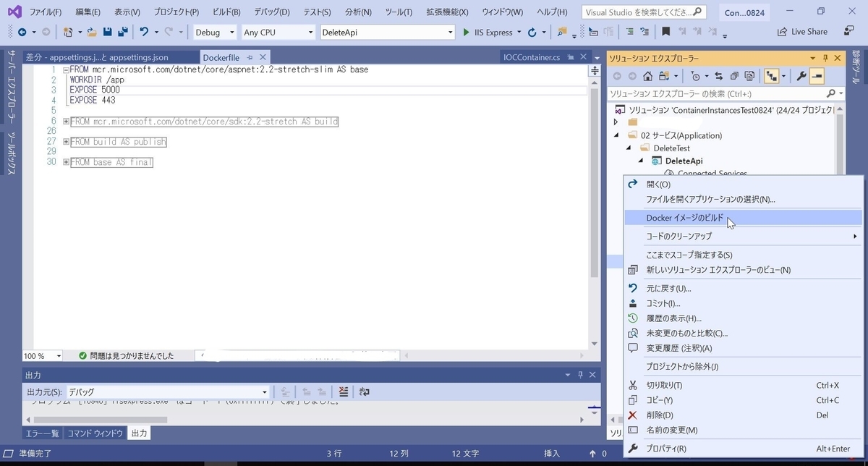This screenshot has height=466, width=868.
Task: Toggle Preview Selected Items button
Action: click(x=817, y=76)
